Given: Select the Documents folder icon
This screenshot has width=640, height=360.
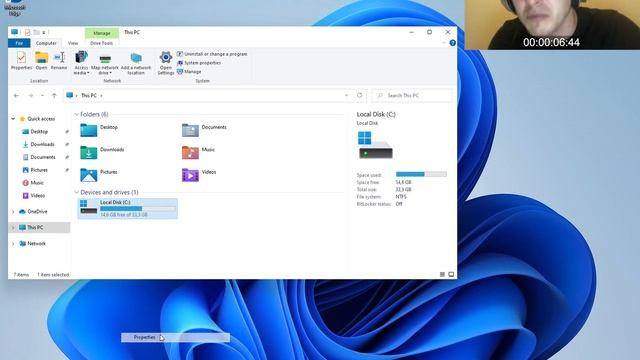Looking at the screenshot, I should coord(190,130).
